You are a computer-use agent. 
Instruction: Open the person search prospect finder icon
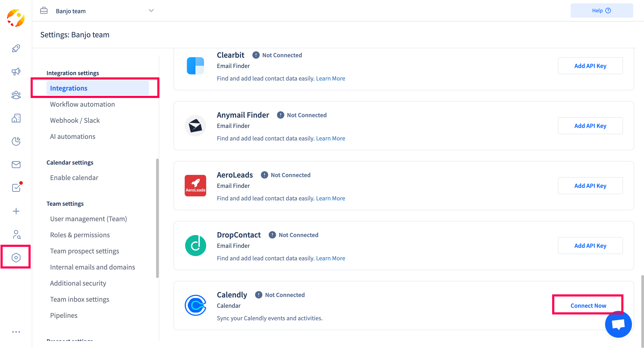pos(16,234)
